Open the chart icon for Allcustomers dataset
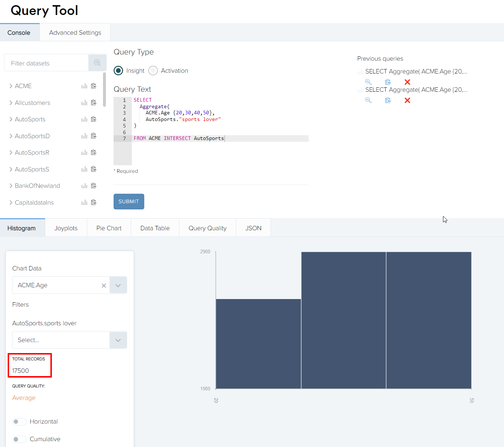Screen dimensions: 504x447 (84, 103)
